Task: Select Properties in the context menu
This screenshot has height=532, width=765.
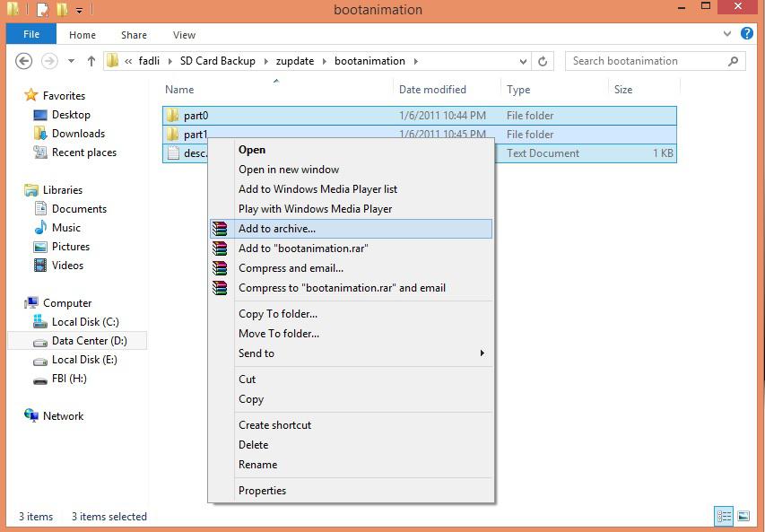Action: (x=262, y=491)
